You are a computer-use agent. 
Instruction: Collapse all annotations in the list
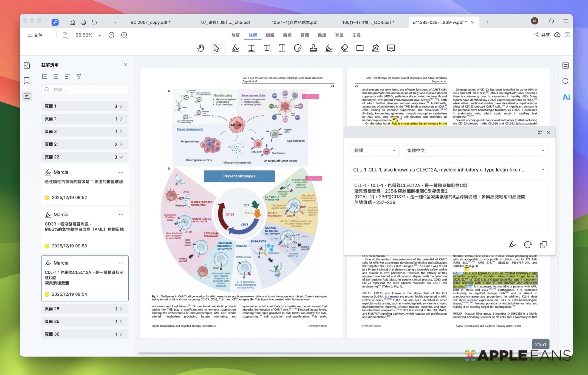(56, 77)
